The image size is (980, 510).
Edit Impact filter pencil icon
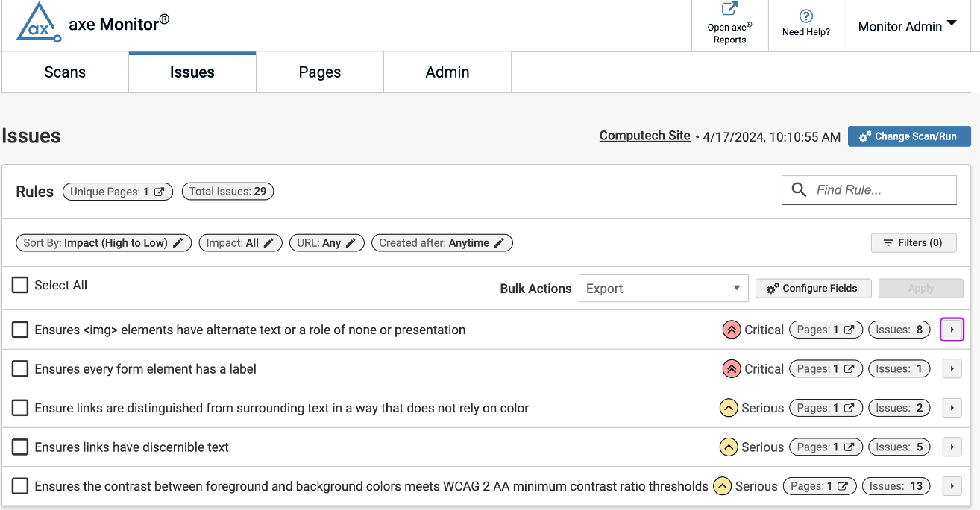[x=269, y=243]
